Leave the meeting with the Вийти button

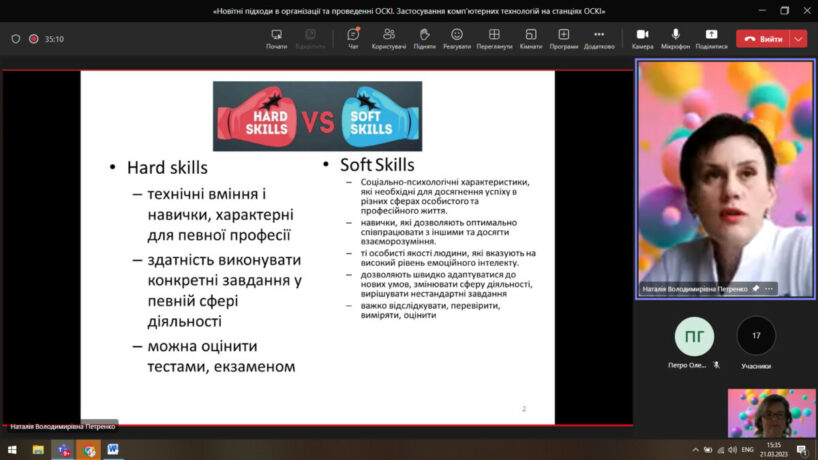(763, 39)
